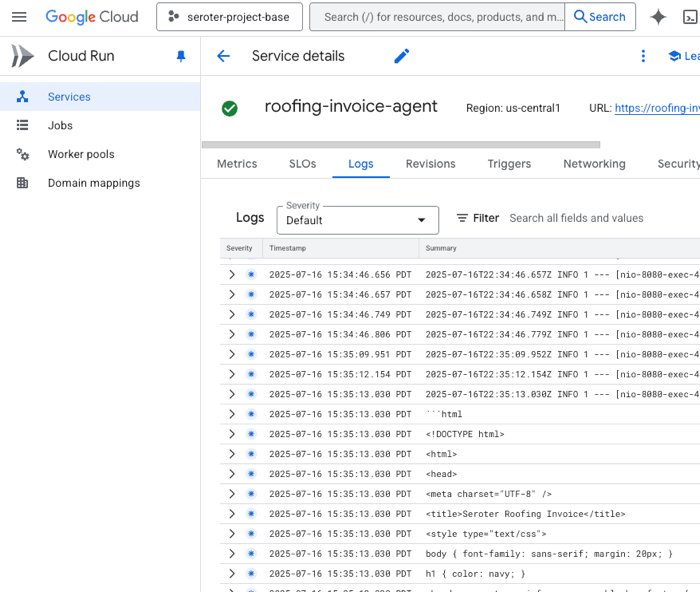Screen dimensions: 700x592
Task: Expand the Seroter Roofing Invoice title log row
Action: (232, 514)
